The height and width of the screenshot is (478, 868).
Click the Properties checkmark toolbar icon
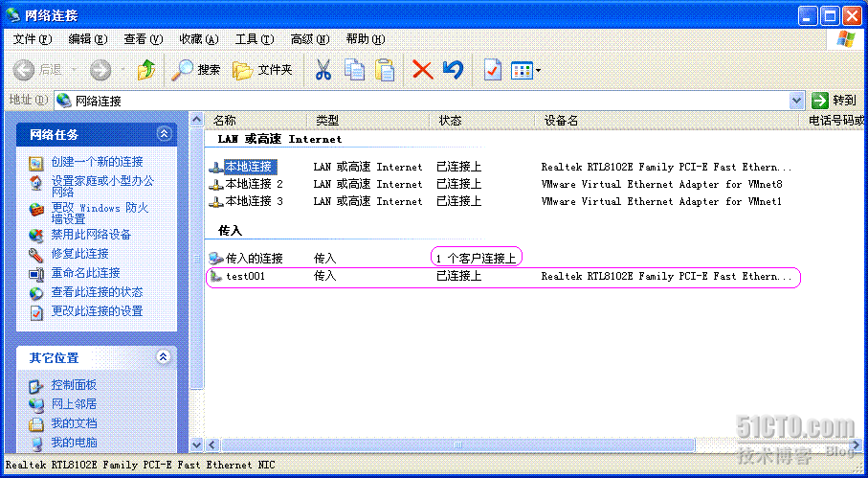[x=492, y=70]
